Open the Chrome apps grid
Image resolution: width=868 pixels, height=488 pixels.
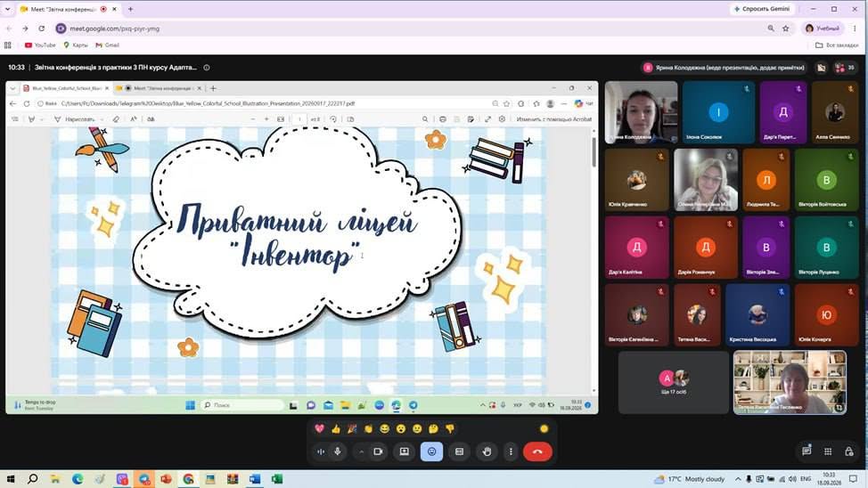pos(8,45)
